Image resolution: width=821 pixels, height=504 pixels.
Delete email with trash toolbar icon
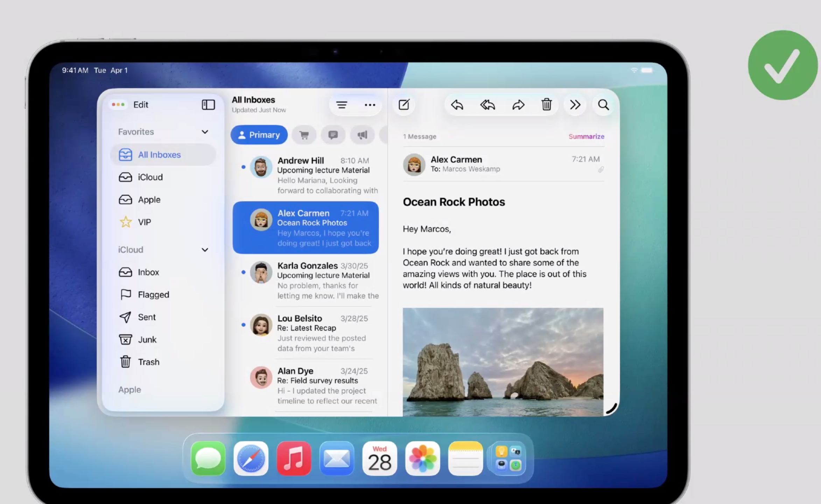click(x=546, y=105)
